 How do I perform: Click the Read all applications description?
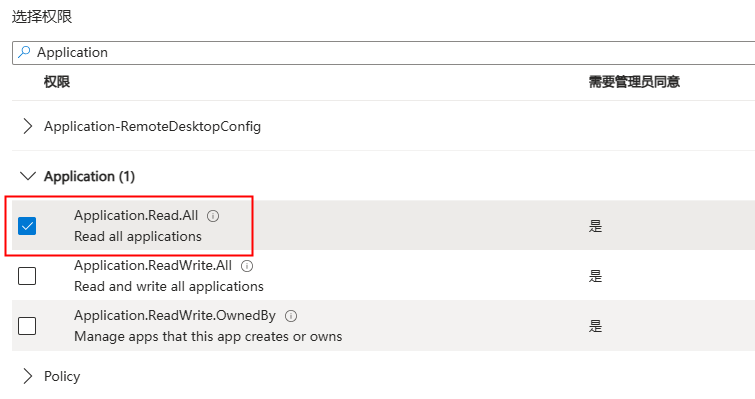coord(138,236)
